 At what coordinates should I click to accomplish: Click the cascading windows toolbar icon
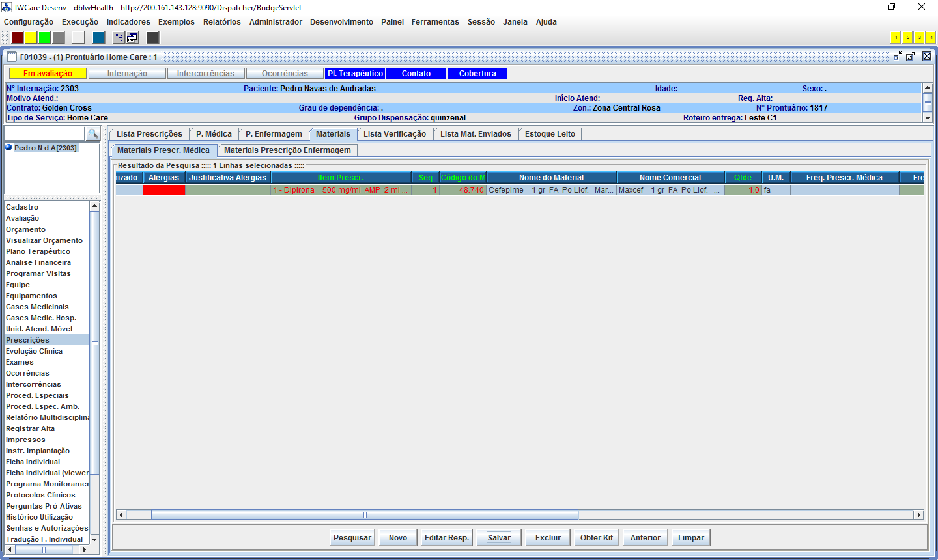tap(132, 38)
